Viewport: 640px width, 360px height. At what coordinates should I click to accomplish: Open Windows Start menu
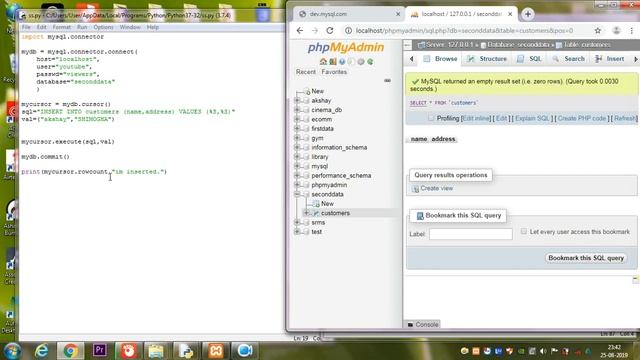coord(12,351)
